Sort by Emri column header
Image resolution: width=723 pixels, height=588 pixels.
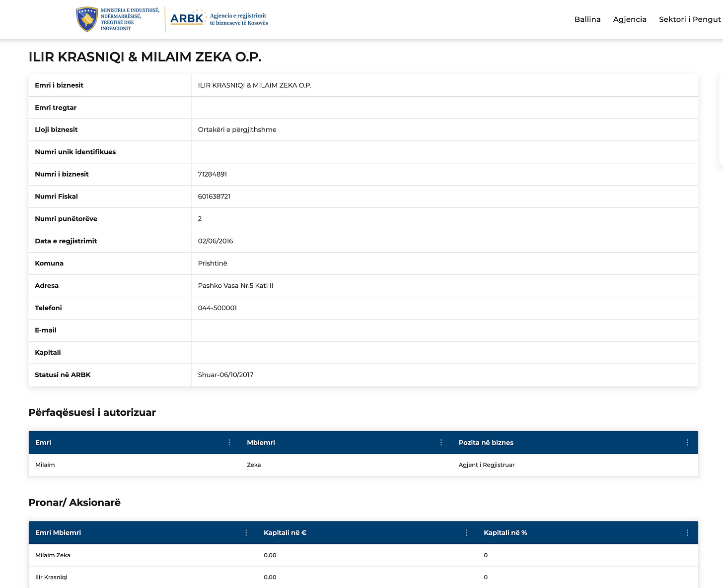click(x=43, y=443)
